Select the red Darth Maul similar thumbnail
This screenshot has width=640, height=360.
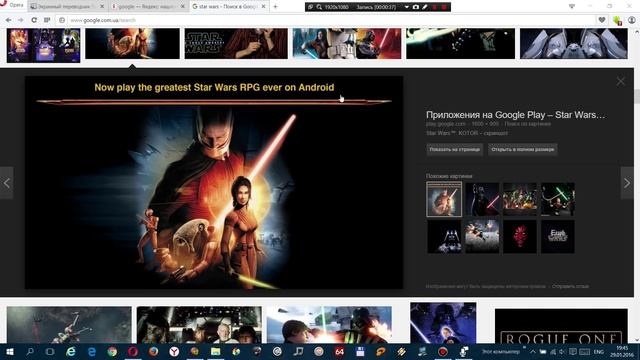520,237
